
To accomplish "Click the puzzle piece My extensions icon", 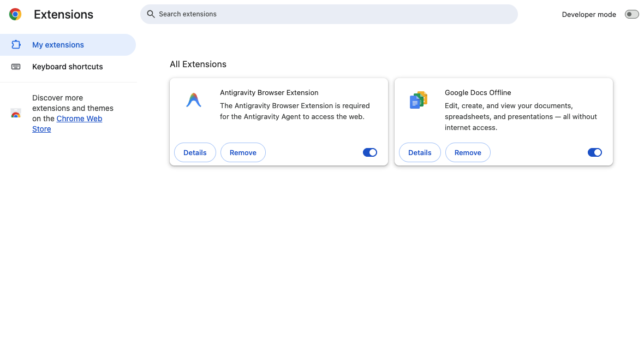I will [x=16, y=45].
